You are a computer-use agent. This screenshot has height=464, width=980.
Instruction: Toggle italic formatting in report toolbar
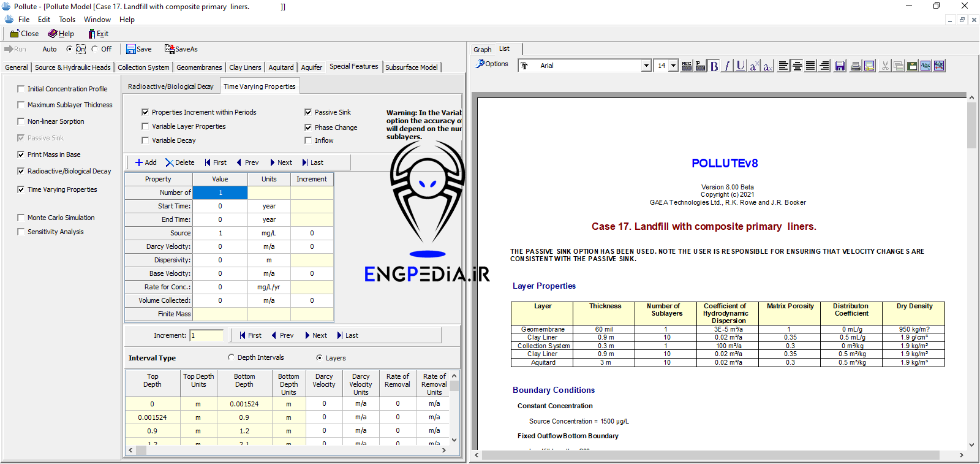click(x=727, y=66)
